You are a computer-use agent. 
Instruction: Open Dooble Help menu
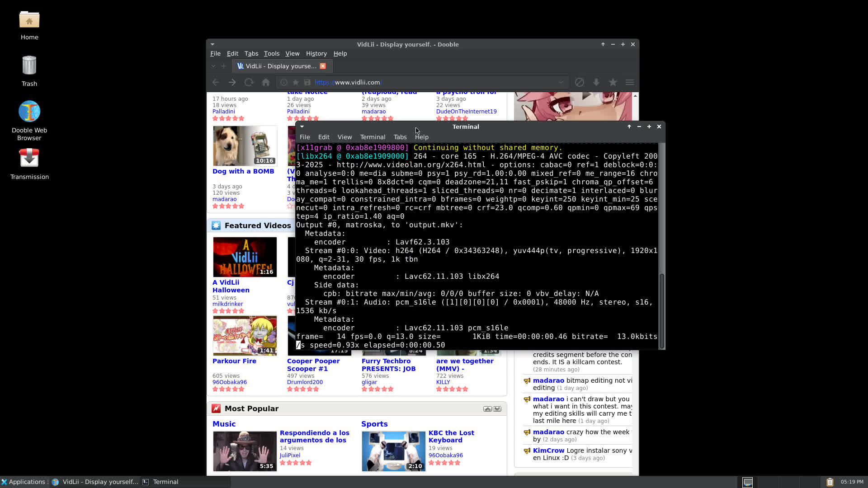340,53
